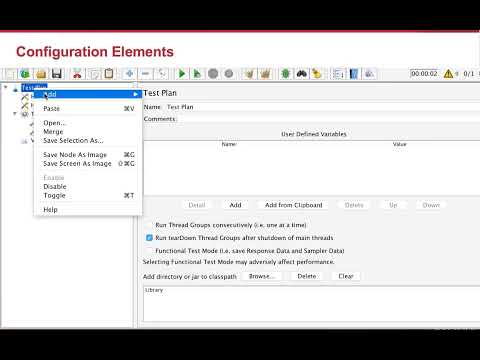Click the Name column header
Image resolution: width=480 pixels, height=360 pixels.
pyautogui.click(x=229, y=144)
